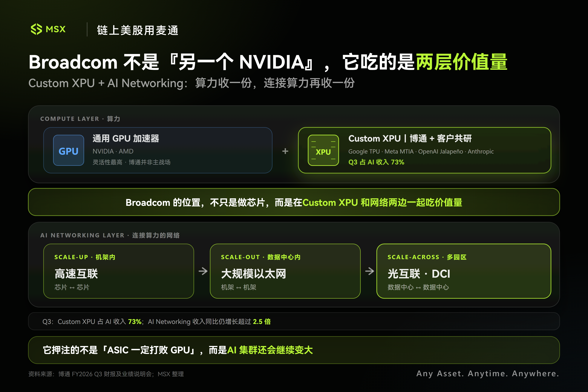588x392 pixels.
Task: Click the NVIDIA · AMD text
Action: coord(113,151)
